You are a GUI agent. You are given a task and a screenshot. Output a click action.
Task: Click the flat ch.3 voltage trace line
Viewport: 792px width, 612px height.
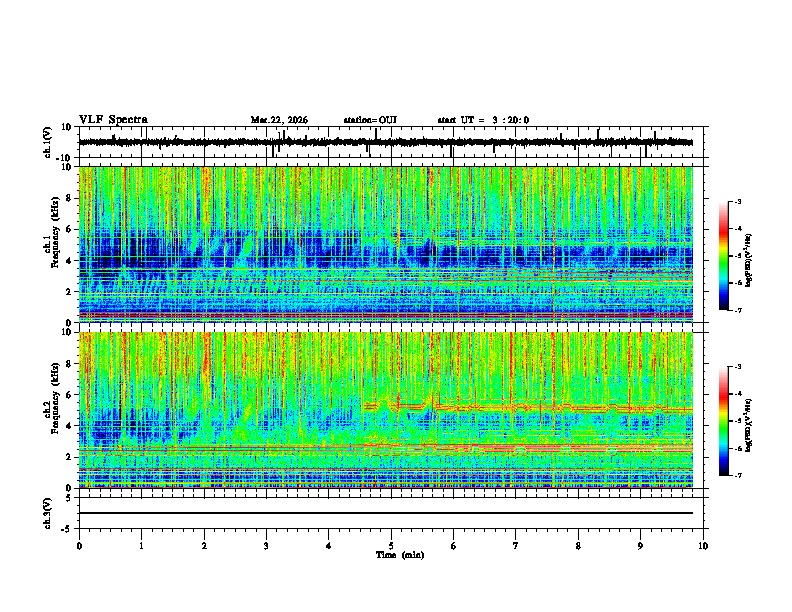coord(386,513)
